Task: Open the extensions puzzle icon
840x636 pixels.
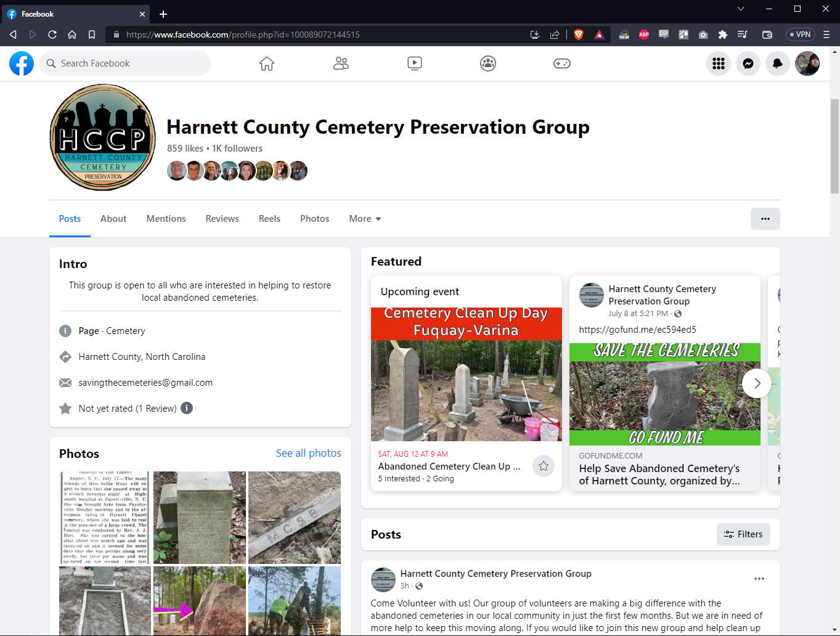Action: (723, 35)
